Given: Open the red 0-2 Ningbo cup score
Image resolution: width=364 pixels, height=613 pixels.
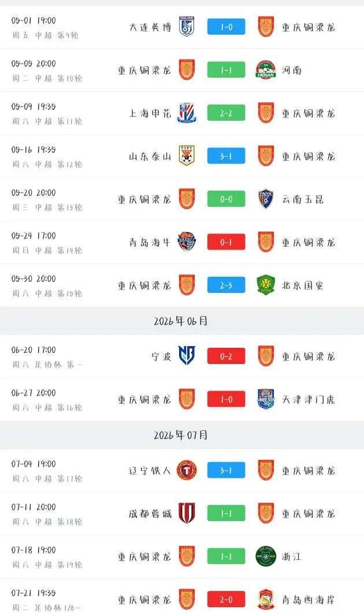Looking at the screenshot, I should tap(226, 356).
